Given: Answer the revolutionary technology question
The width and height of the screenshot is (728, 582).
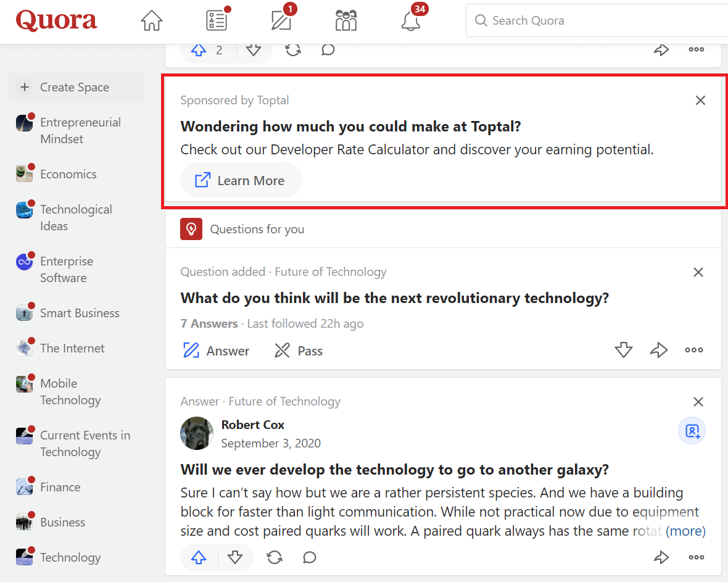Looking at the screenshot, I should (215, 350).
